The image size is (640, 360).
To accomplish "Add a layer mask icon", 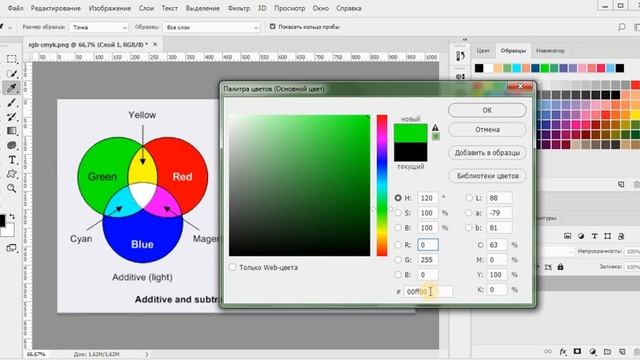I will (x=577, y=351).
